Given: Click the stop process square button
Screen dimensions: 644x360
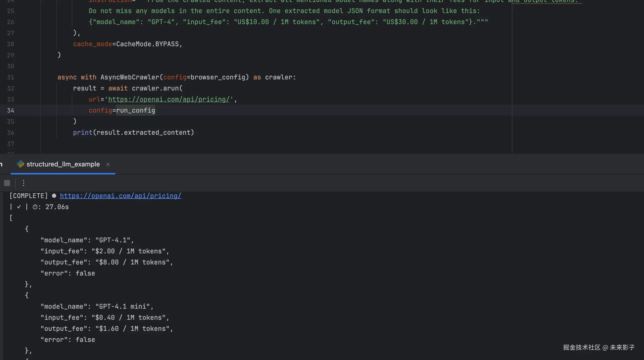Looking at the screenshot, I should (x=7, y=183).
